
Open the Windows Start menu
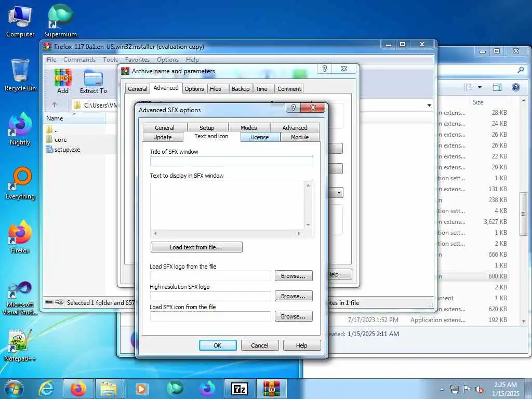coord(14,389)
